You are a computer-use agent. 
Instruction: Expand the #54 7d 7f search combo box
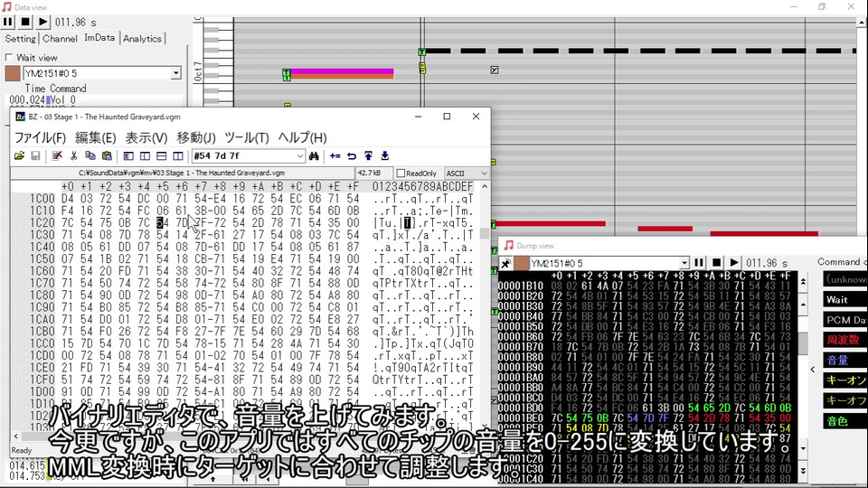[x=299, y=156]
